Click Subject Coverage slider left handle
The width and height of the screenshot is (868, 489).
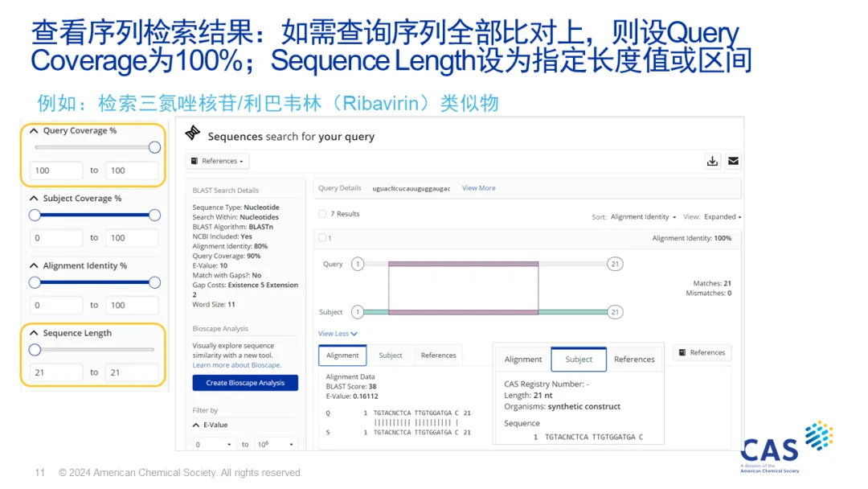pyautogui.click(x=35, y=215)
